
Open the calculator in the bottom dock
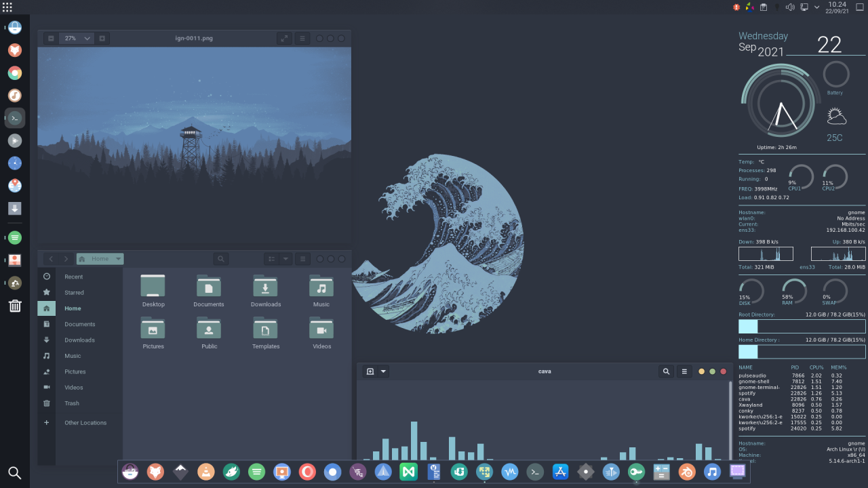pyautogui.click(x=661, y=471)
